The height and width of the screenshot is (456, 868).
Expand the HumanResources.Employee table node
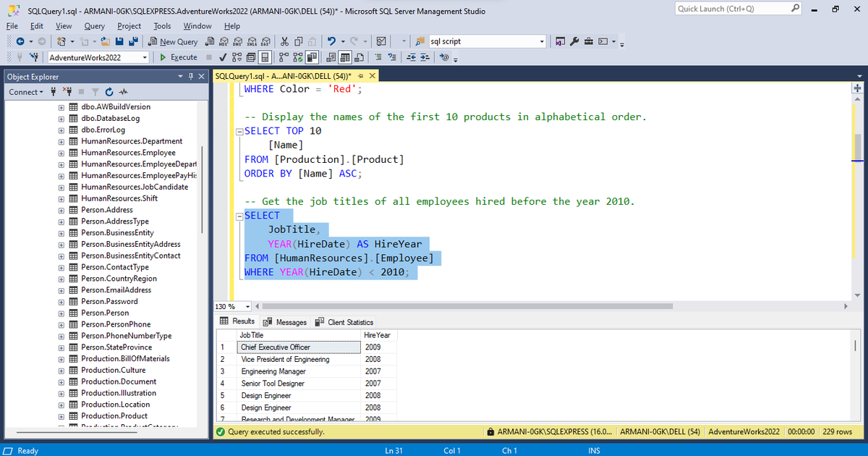[62, 153]
